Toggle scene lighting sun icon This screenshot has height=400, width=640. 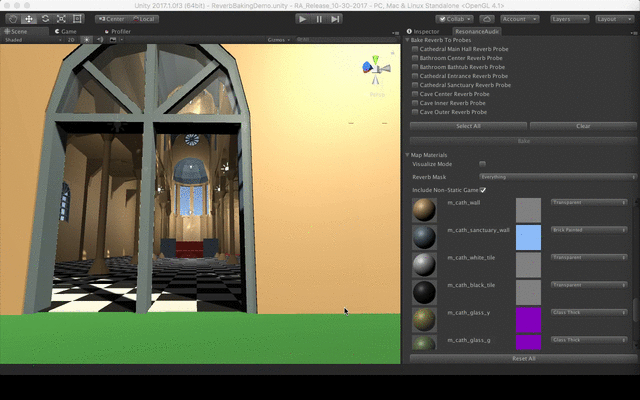coord(86,40)
